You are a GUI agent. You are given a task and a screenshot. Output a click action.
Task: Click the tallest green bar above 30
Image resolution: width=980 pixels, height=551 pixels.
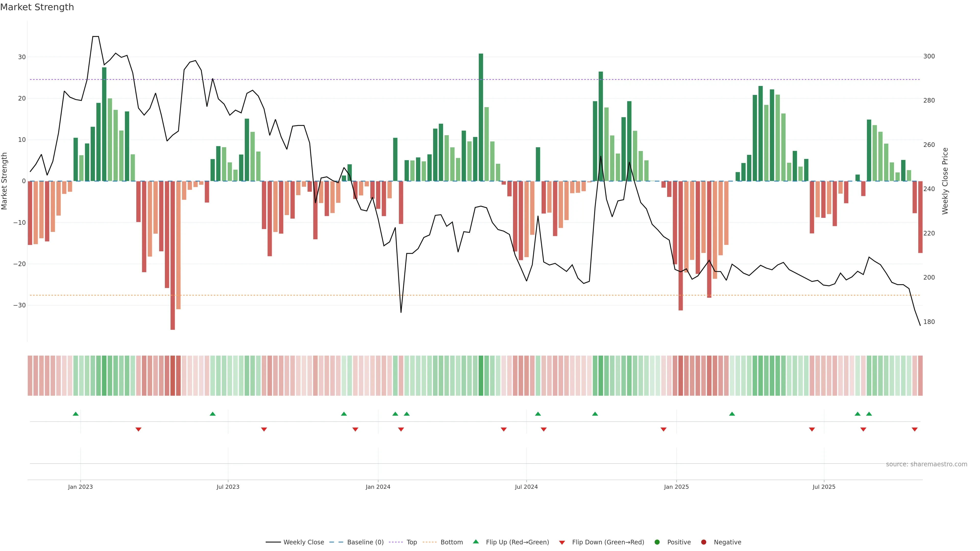tap(481, 114)
